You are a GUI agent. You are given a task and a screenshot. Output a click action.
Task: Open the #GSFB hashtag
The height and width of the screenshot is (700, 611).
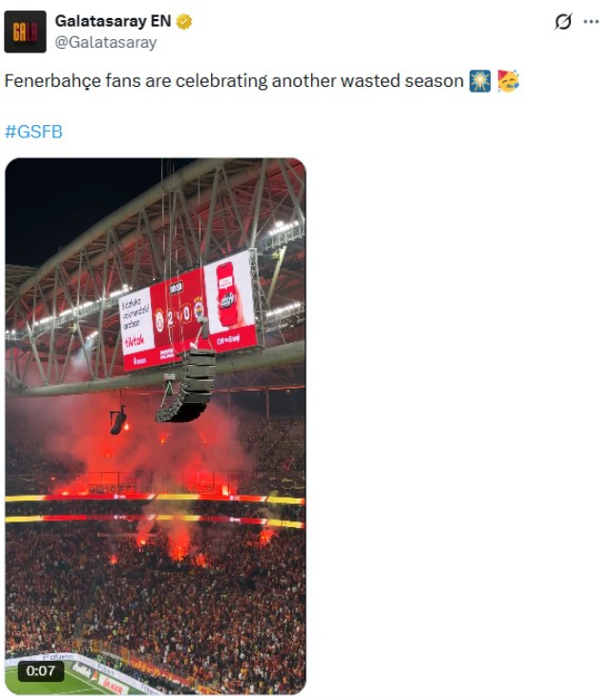[x=33, y=132]
